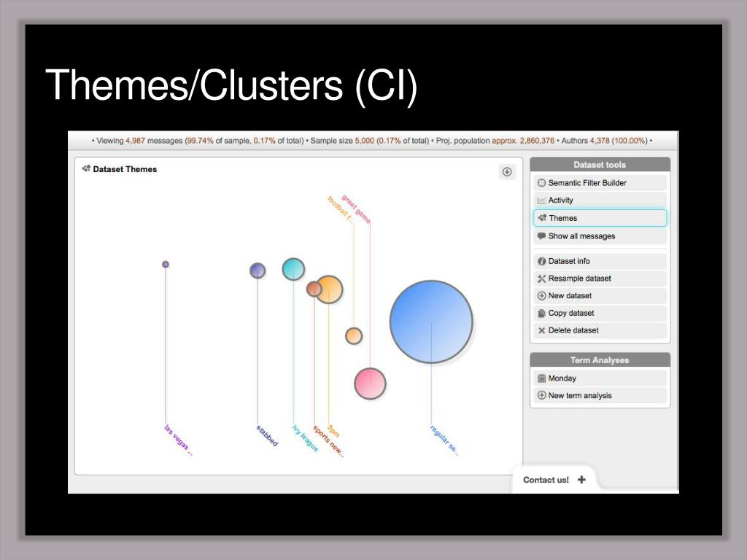The image size is (747, 560).
Task: Click the download icon in Dataset Themes
Action: 507,171
